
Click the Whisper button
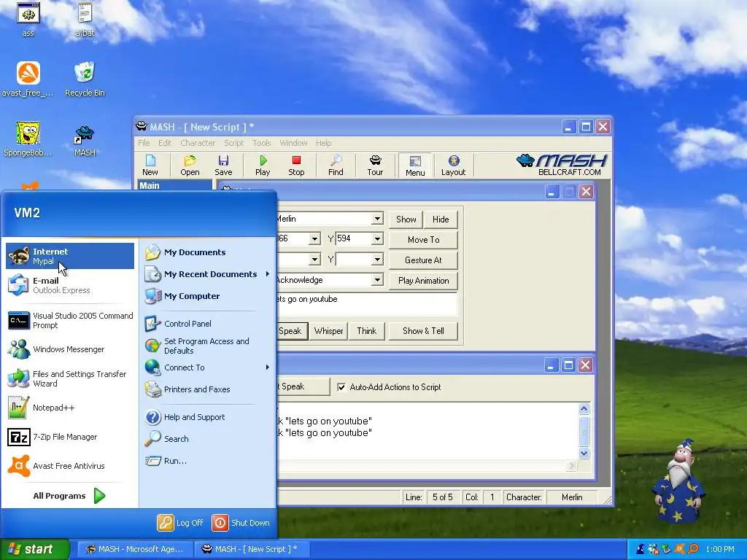tap(328, 331)
